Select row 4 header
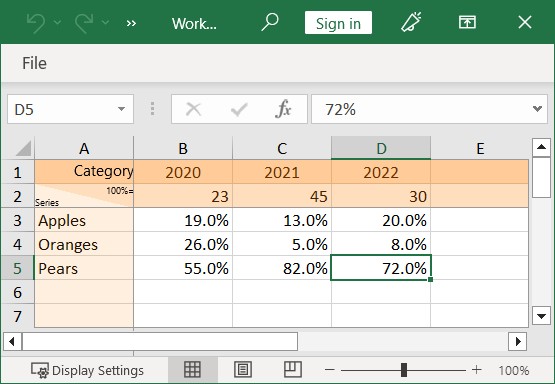 click(17, 244)
